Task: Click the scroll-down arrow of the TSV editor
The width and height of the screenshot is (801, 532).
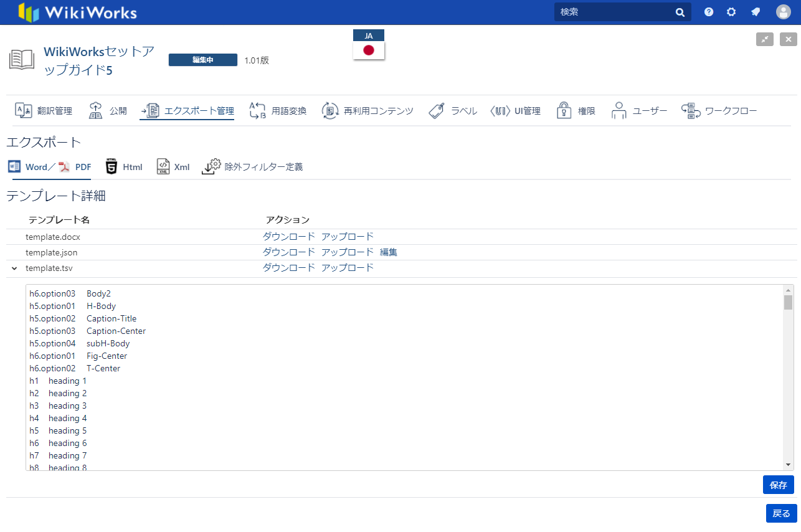Action: [x=789, y=465]
